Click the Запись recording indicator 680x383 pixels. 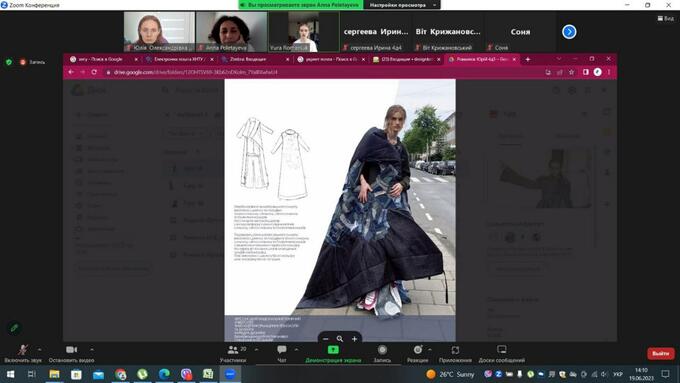tap(32, 62)
